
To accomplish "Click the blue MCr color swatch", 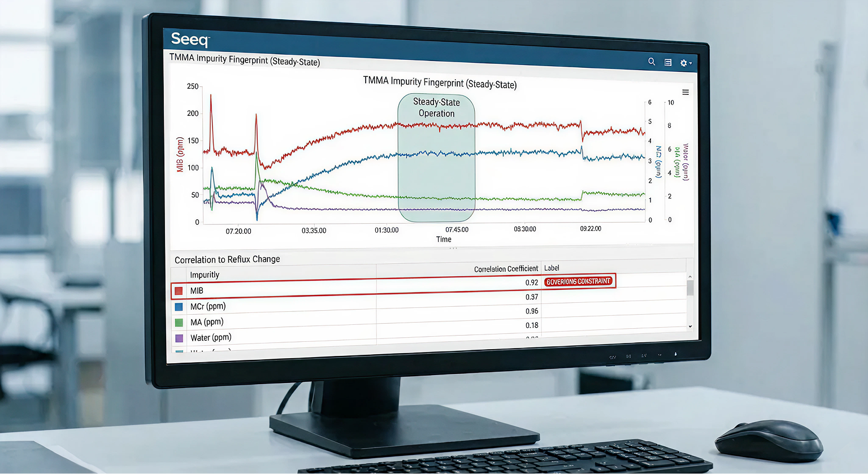I will coord(179,307).
